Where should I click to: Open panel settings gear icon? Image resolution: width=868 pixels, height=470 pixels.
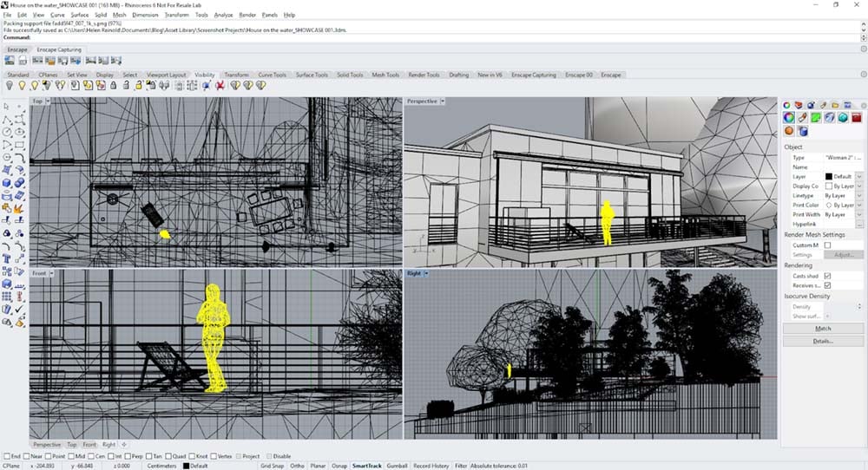863,105
